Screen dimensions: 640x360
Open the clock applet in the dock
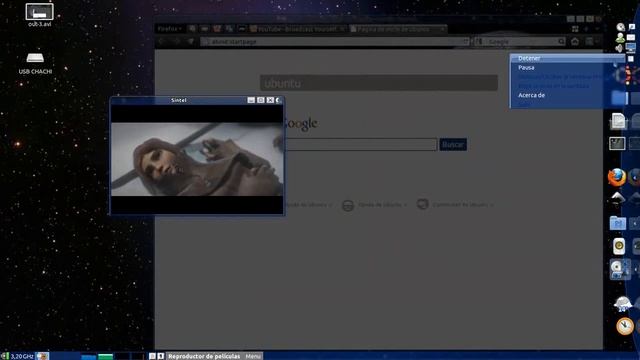(x=624, y=326)
